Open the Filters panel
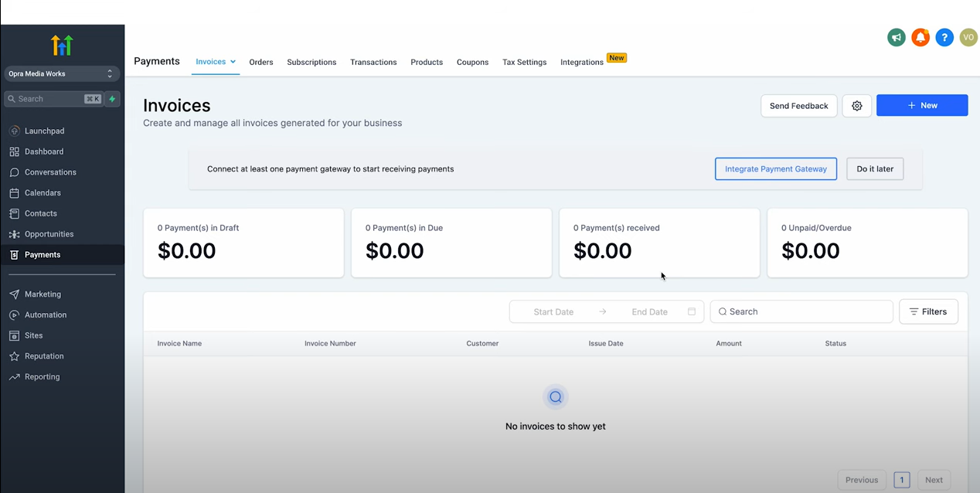 click(x=928, y=311)
